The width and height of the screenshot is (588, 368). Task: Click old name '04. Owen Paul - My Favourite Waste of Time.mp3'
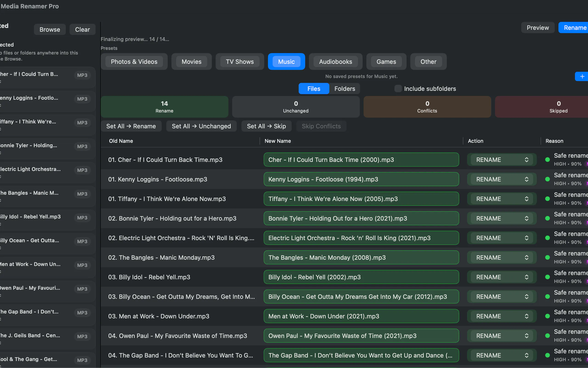pos(178,336)
